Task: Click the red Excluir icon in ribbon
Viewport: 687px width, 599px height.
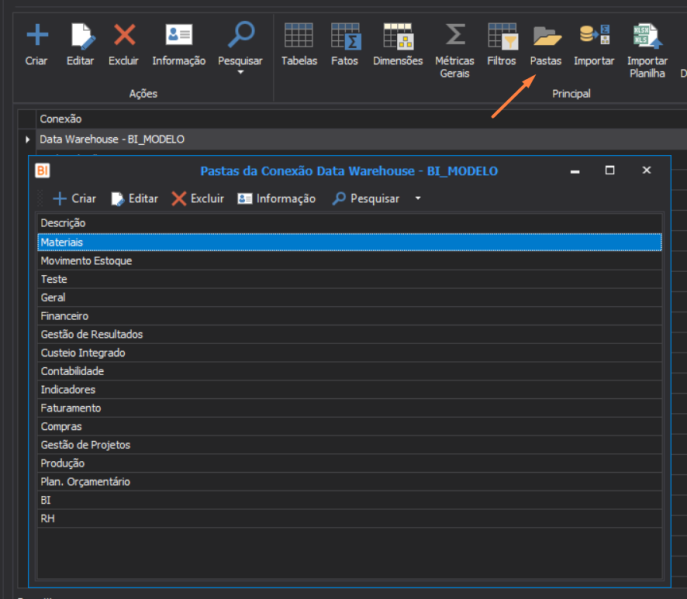Action: coord(124,36)
